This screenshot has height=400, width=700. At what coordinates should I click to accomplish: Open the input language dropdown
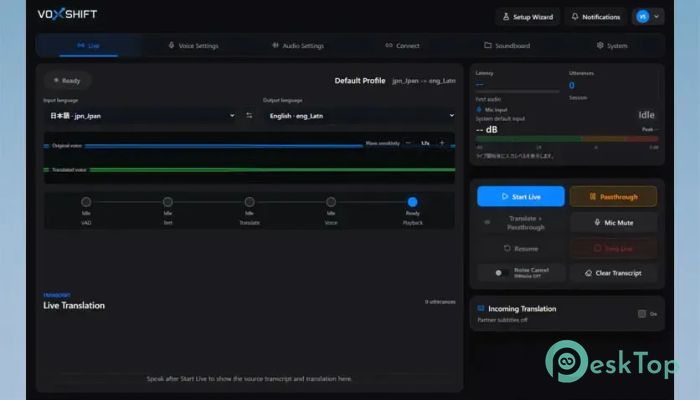click(x=142, y=116)
